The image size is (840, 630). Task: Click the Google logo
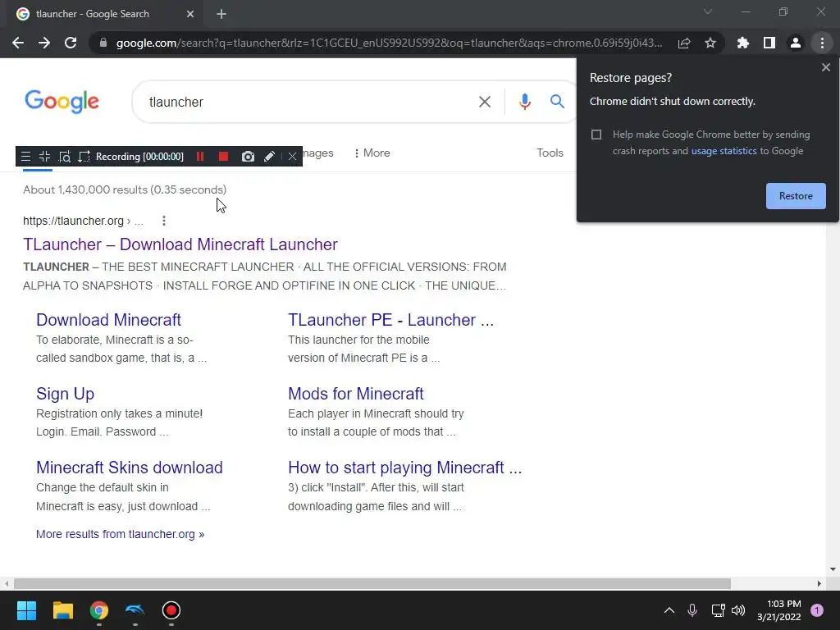coord(62,102)
